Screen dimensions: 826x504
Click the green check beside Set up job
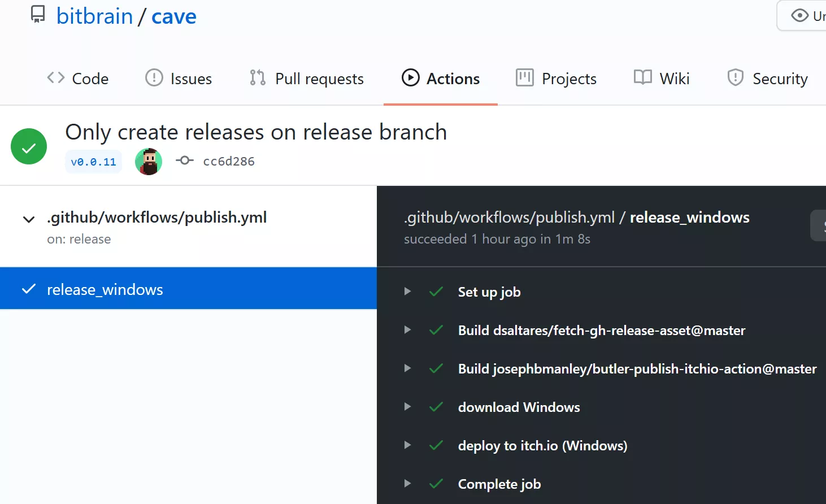436,292
